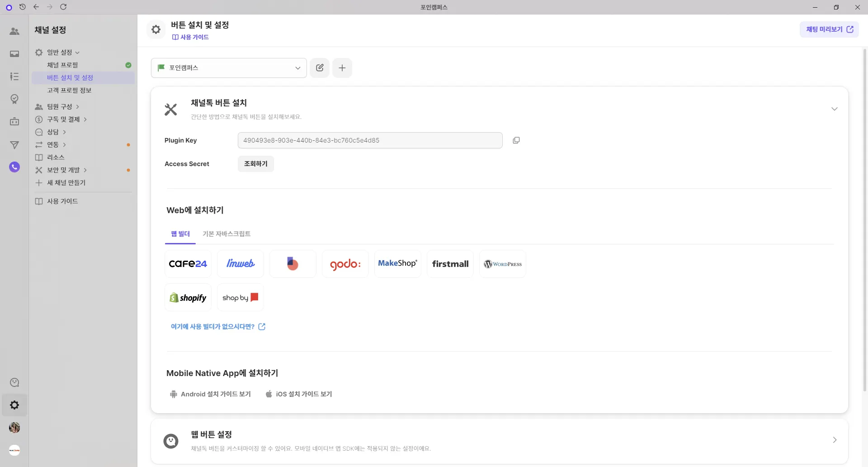
Task: Choose the shop by web builder
Action: (x=241, y=297)
